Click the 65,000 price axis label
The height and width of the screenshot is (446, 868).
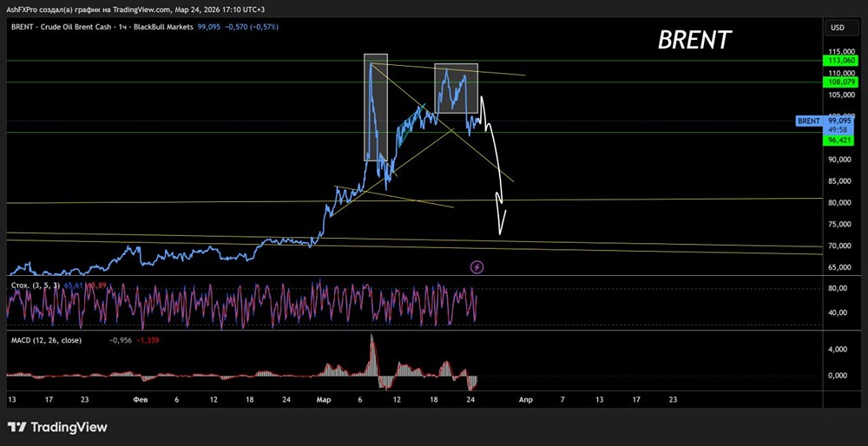(x=841, y=267)
